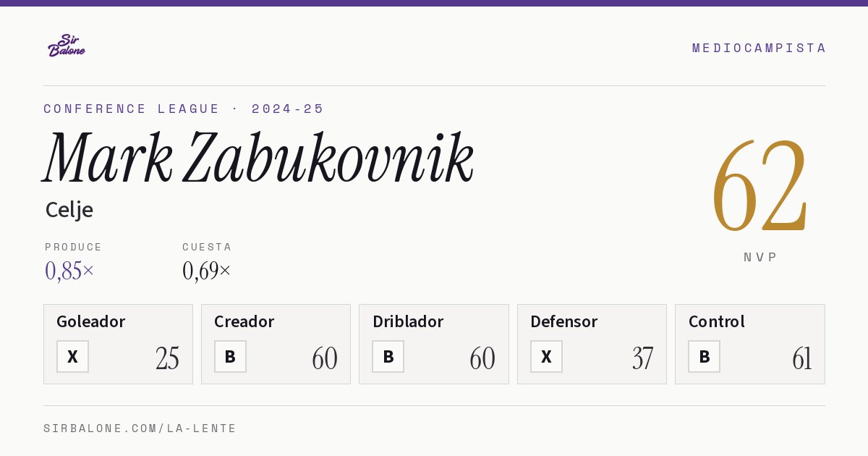Click the Goleador score 25
Screen dimensions: 868x456
(167, 358)
